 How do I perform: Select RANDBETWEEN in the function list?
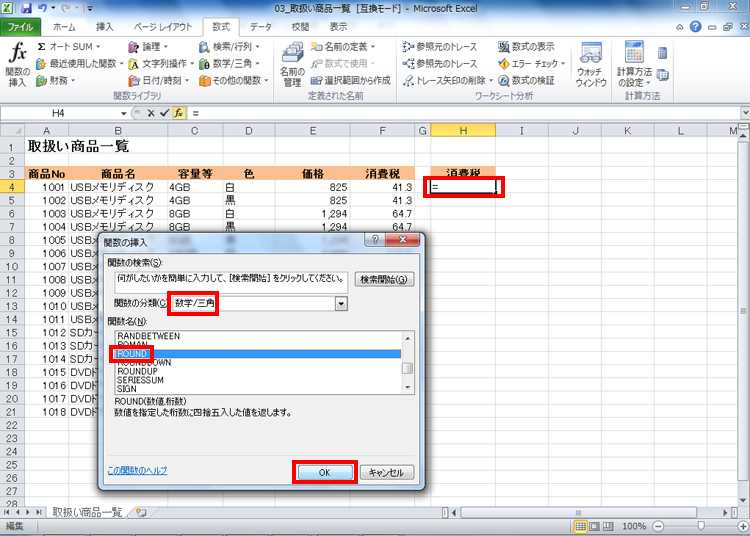[149, 336]
